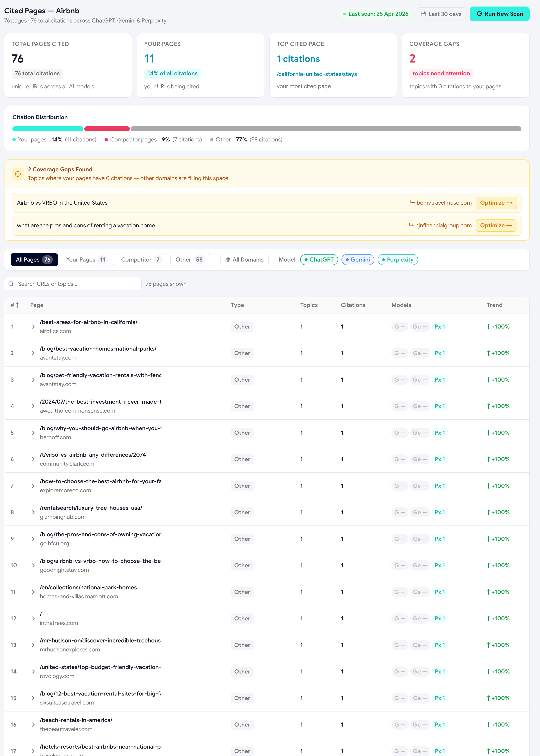540x756 pixels.
Task: Click the red Competitor pages distribution bar
Action: 107,129
